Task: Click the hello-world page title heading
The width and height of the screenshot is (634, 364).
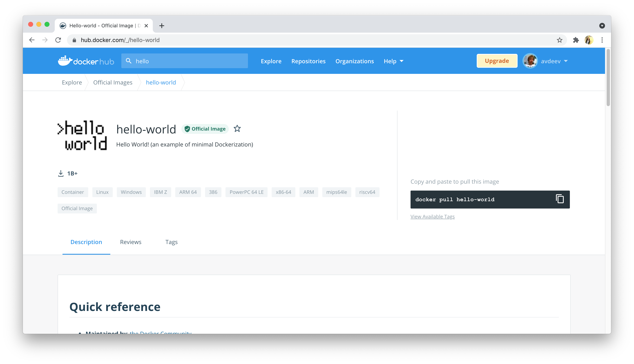Action: [x=146, y=129]
